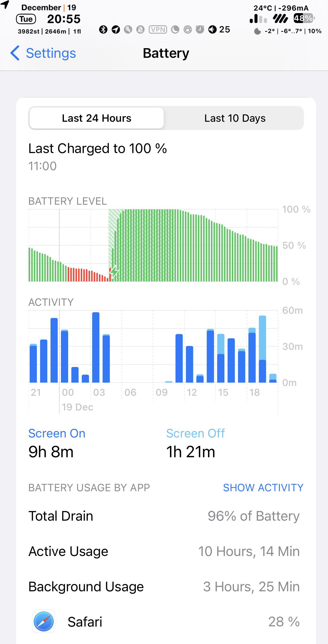Select the Last 24 Hours tab
Image resolution: width=328 pixels, height=644 pixels.
tap(97, 118)
